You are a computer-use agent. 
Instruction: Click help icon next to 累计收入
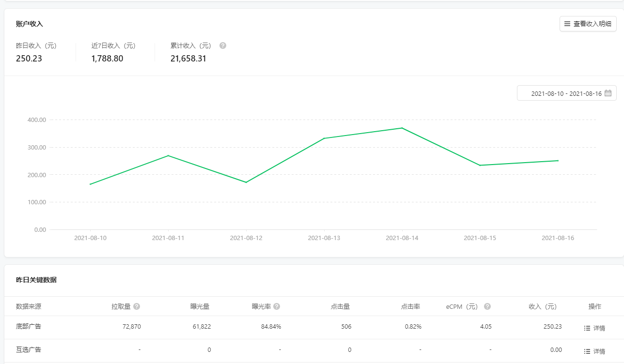point(223,45)
